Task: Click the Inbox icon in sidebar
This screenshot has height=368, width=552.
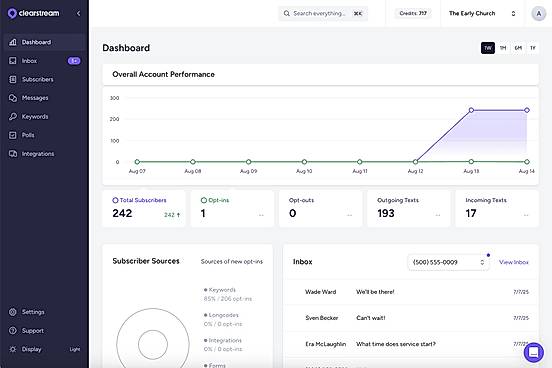Action: click(13, 61)
